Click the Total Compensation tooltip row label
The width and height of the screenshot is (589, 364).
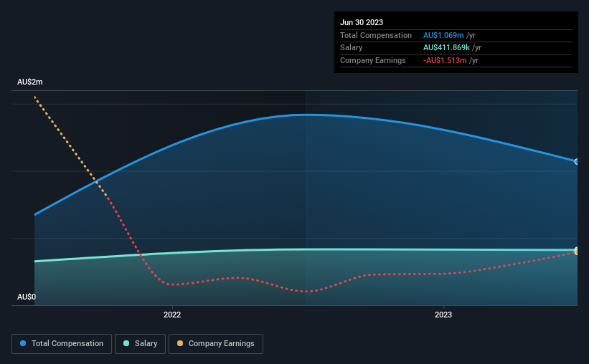pyautogui.click(x=376, y=35)
